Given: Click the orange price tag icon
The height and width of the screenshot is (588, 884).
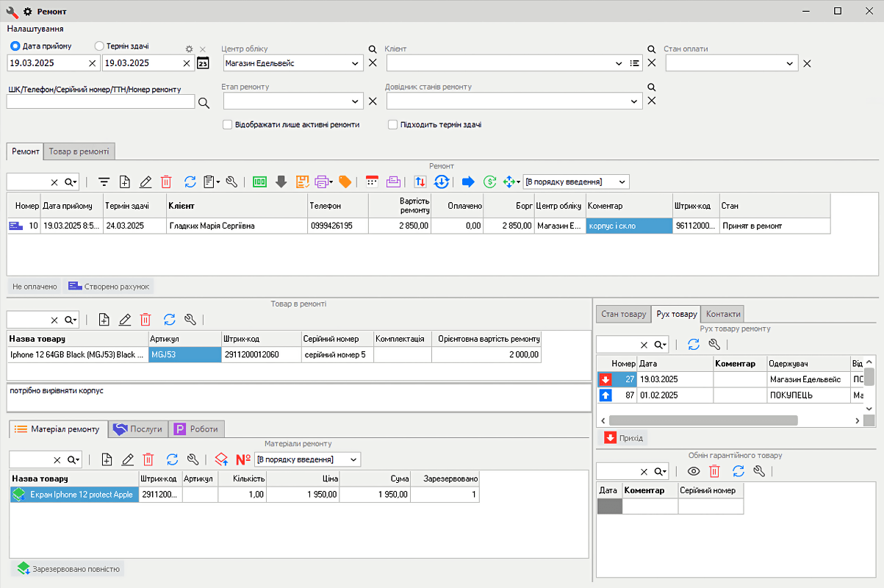Looking at the screenshot, I should tap(345, 182).
